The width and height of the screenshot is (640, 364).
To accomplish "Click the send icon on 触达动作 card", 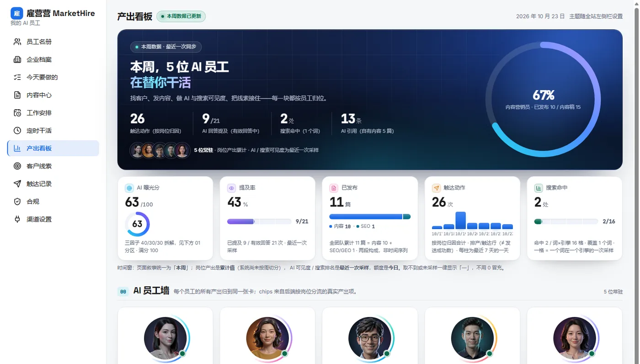I will point(437,188).
